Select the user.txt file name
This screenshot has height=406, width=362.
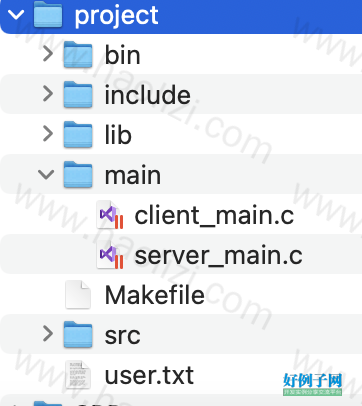(x=149, y=375)
